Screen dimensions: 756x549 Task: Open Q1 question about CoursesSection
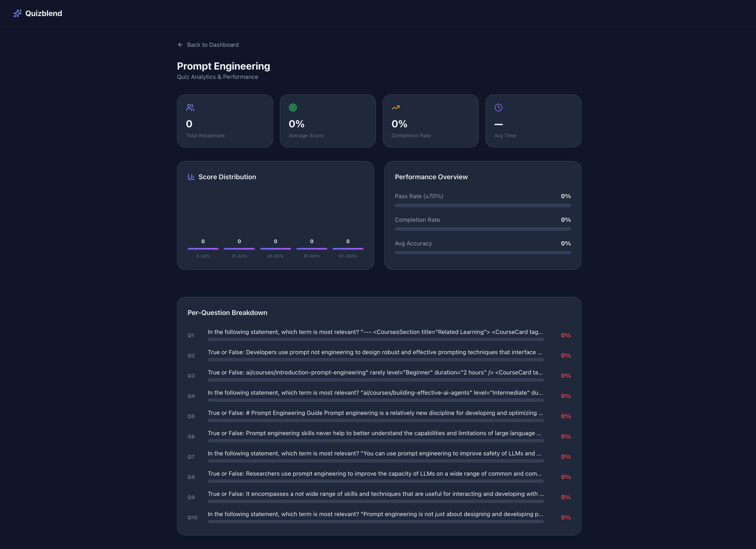[x=375, y=332]
